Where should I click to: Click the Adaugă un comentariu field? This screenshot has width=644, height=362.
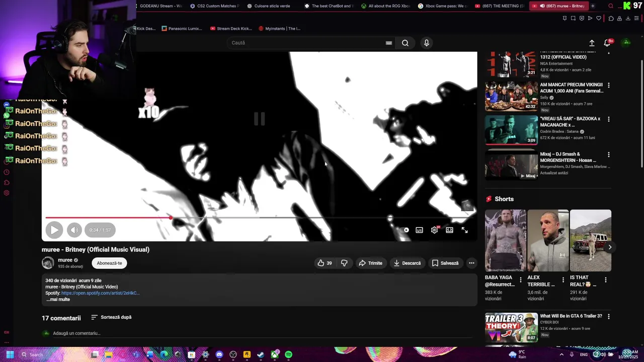(x=262, y=333)
